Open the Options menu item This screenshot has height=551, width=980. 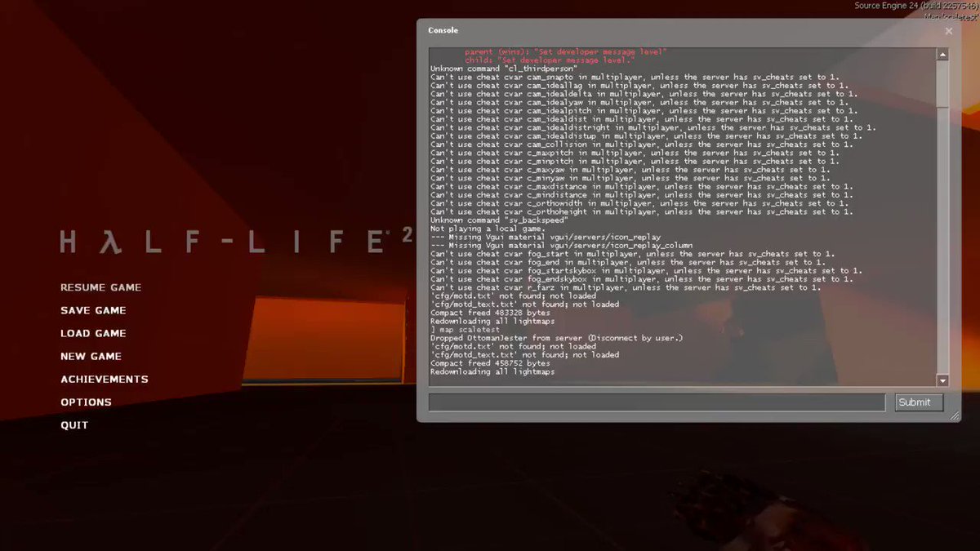click(x=86, y=402)
